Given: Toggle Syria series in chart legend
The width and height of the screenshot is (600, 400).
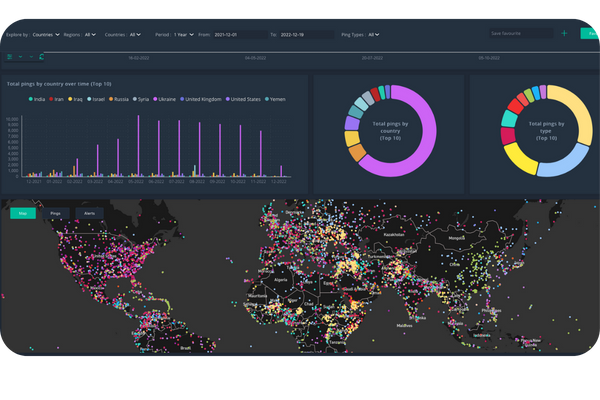Looking at the screenshot, I should (141, 99).
